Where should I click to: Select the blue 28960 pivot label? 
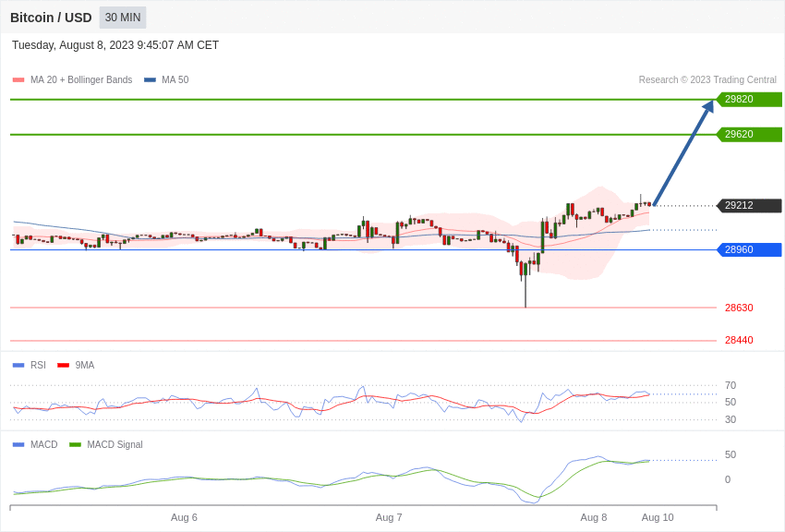pyautogui.click(x=749, y=249)
